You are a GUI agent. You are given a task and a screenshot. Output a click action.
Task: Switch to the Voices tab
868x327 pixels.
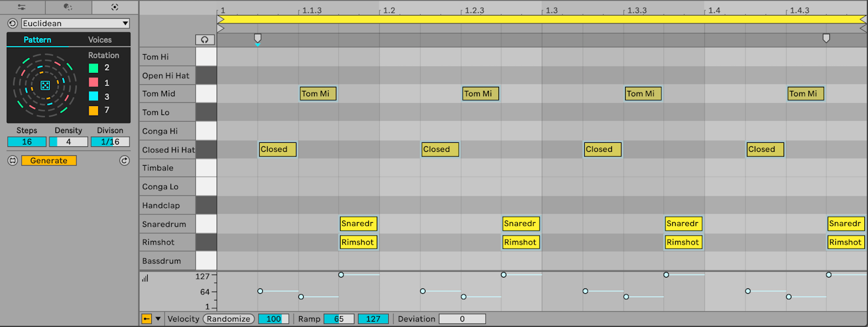click(99, 40)
